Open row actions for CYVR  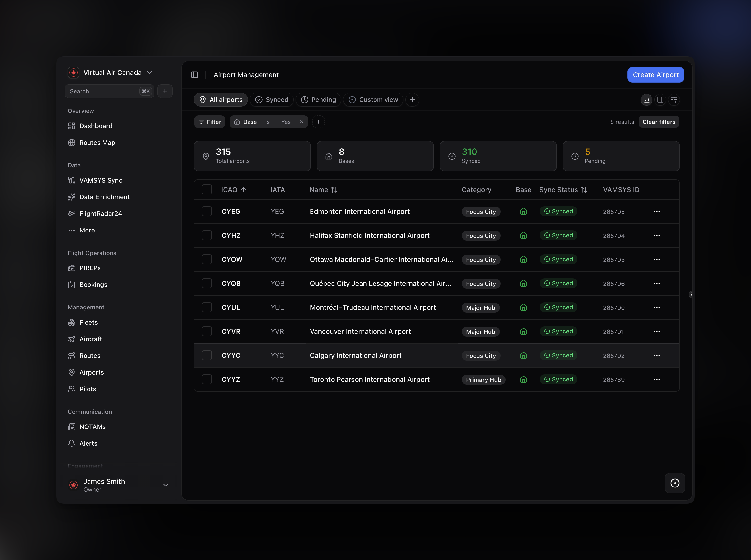[657, 331]
